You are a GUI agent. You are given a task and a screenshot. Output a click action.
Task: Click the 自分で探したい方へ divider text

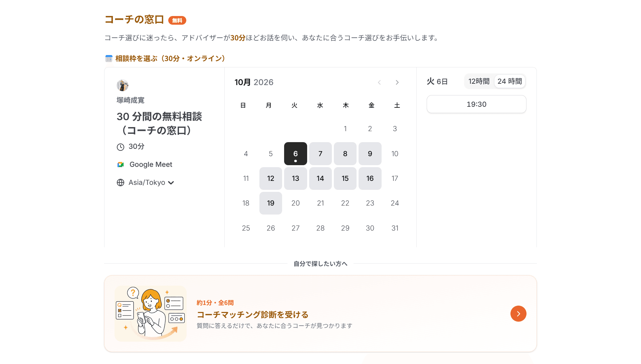[x=320, y=264]
